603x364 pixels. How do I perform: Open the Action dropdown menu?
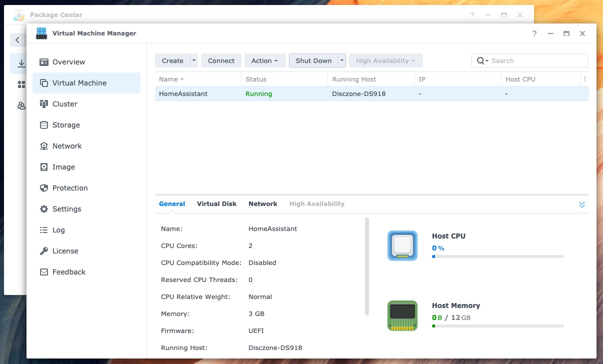(x=265, y=60)
